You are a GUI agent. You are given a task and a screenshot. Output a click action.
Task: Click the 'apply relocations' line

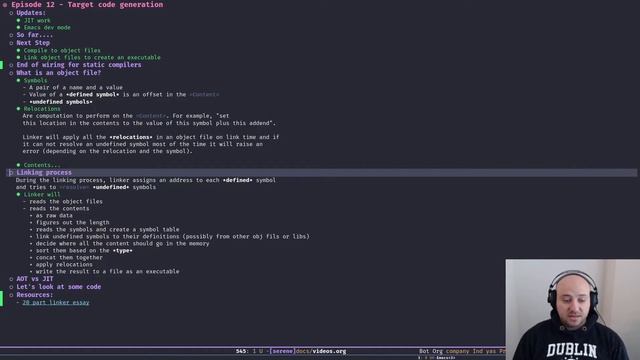[64, 264]
